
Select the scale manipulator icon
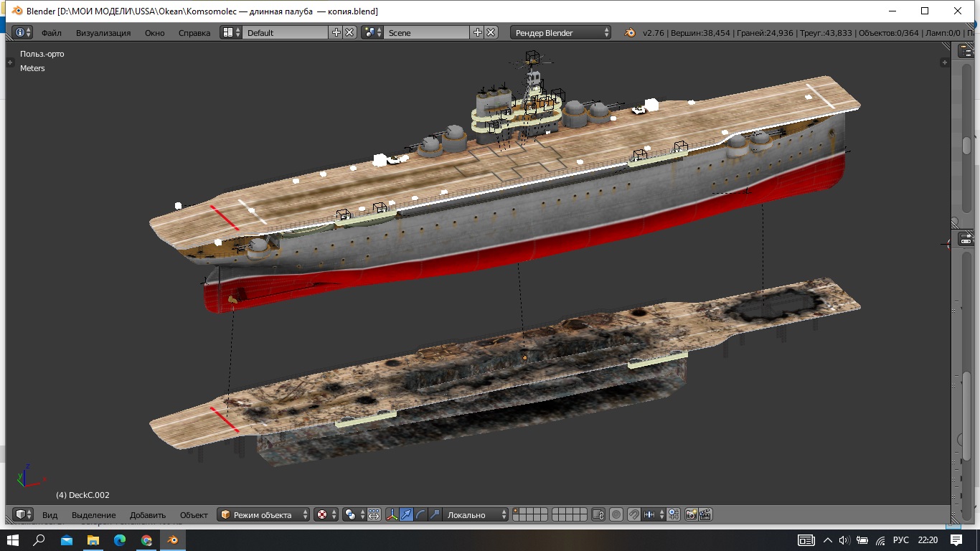pos(434,514)
